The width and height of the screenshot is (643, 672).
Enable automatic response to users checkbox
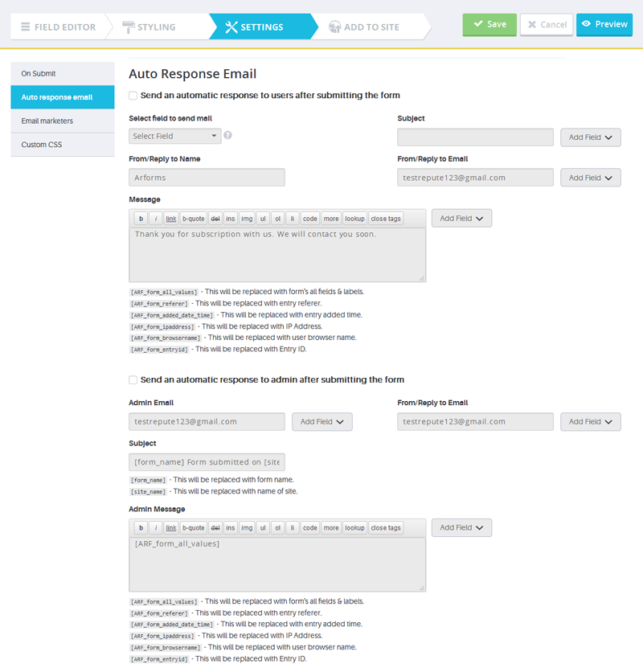click(x=133, y=96)
